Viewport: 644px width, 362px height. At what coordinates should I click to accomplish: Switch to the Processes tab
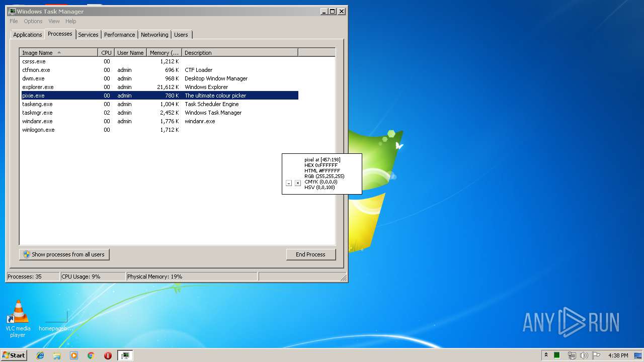[x=60, y=34]
